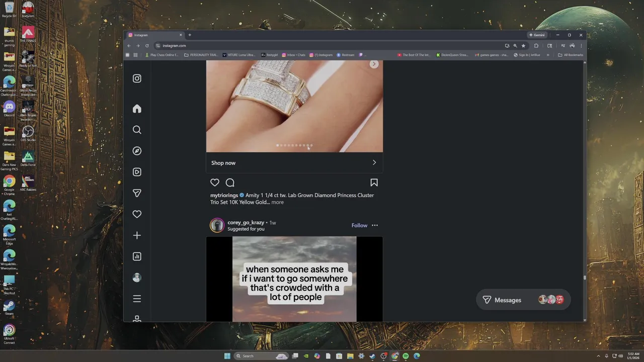Open Inbox • Chats bookmark

point(293,55)
